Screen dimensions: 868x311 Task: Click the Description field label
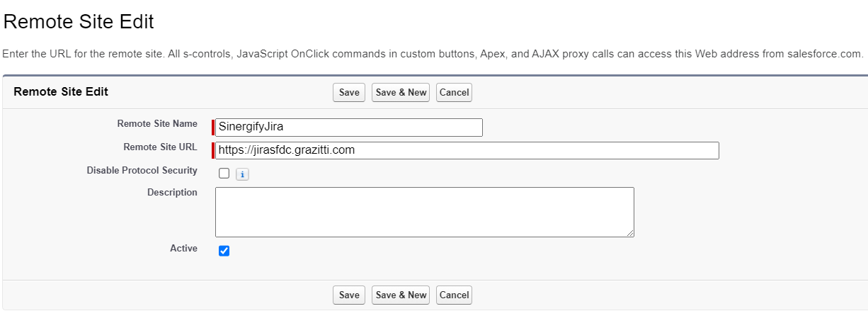(172, 193)
